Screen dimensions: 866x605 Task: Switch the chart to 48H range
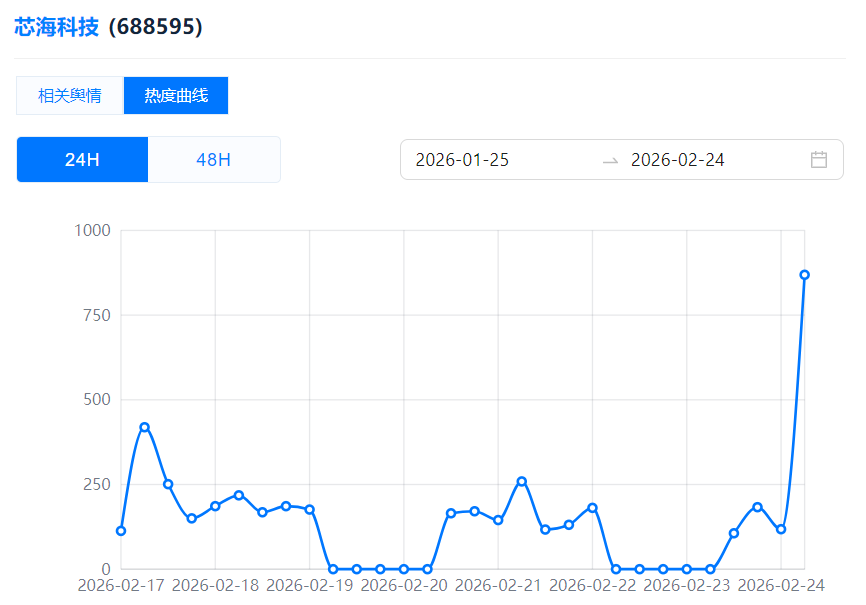(213, 160)
